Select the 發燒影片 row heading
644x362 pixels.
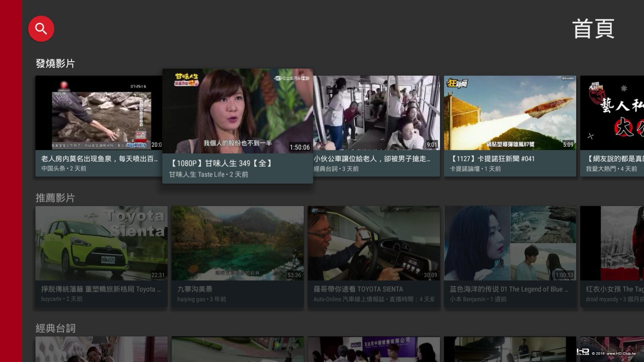click(55, 63)
